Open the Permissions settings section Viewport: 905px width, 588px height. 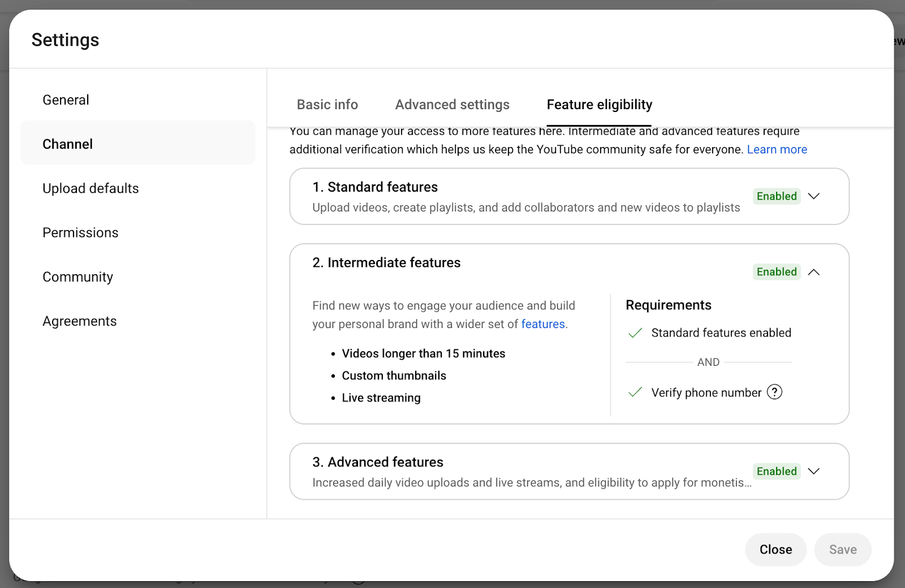click(x=80, y=233)
